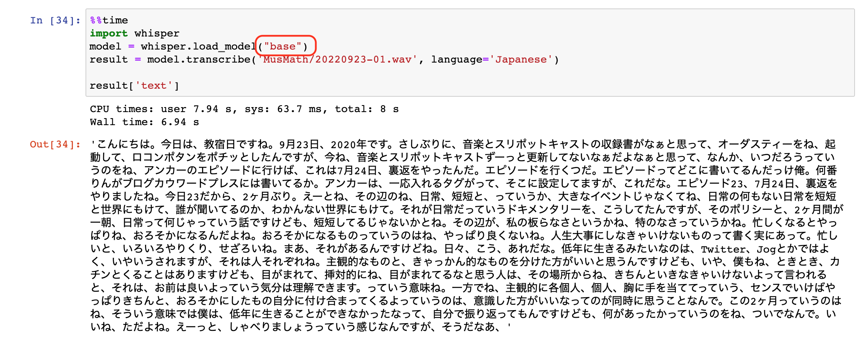Click the "base" model name string
This screenshot has height=342, width=868.
(283, 46)
